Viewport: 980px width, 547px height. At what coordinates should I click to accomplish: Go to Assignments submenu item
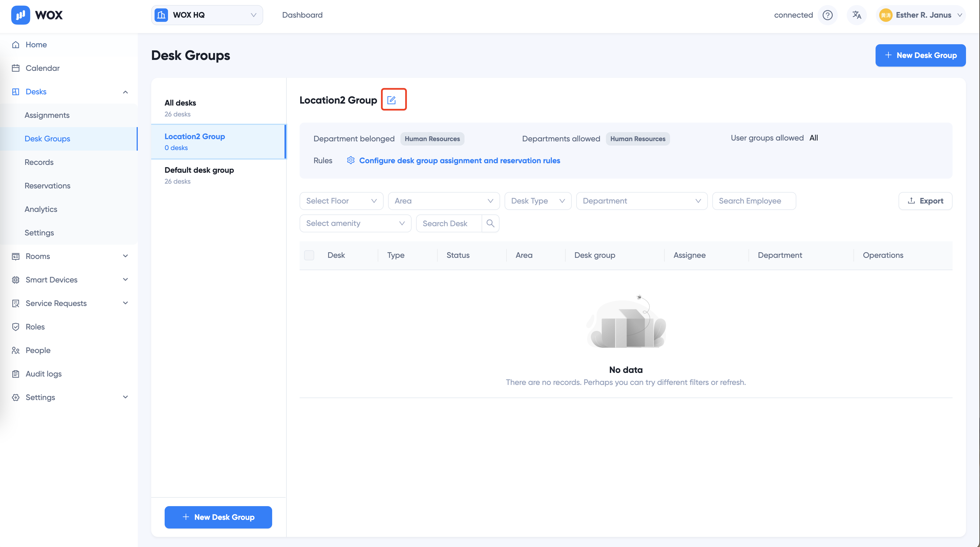coord(47,115)
